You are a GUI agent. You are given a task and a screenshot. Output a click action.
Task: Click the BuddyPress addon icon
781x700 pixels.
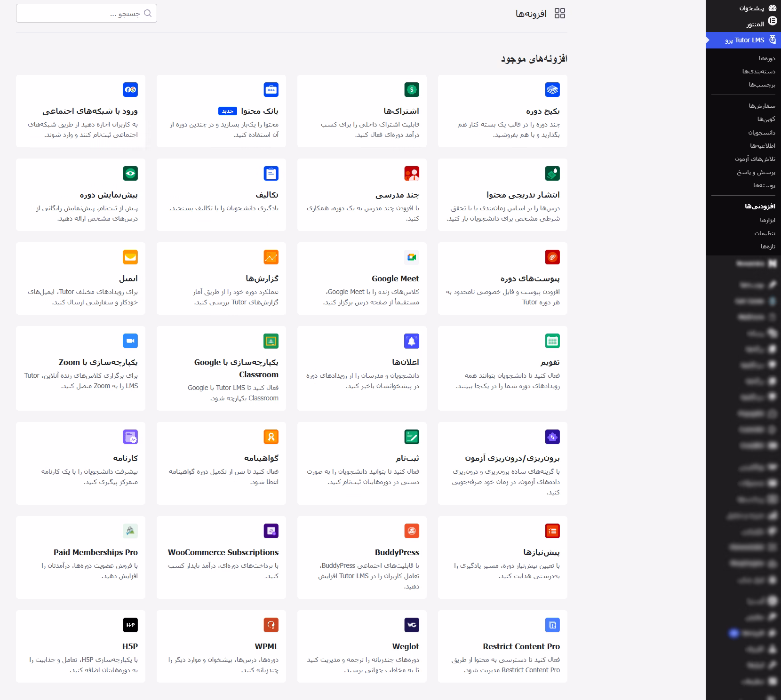412,531
